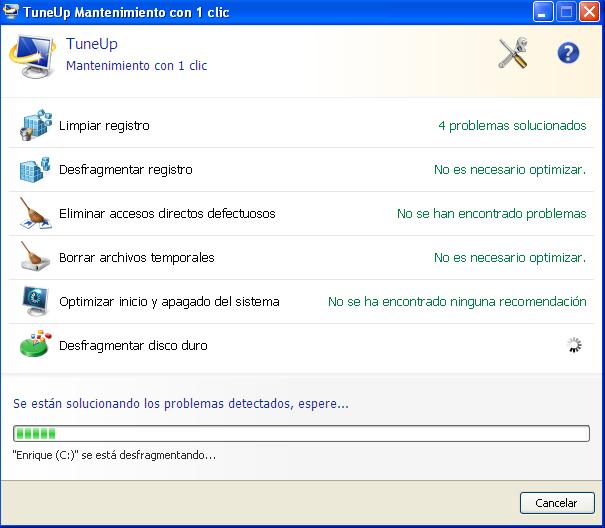Click the 'Mantenimiento con 1 clic' header subtitle

pyautogui.click(x=137, y=66)
